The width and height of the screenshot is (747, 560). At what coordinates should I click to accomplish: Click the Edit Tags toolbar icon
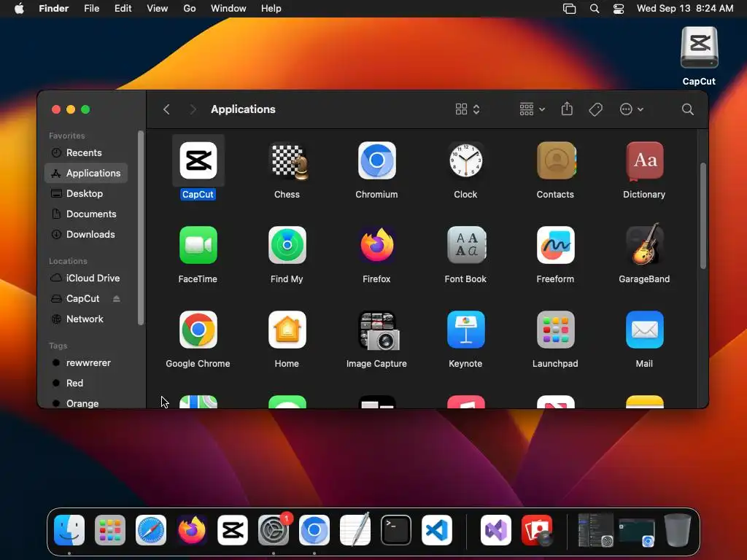pyautogui.click(x=595, y=109)
